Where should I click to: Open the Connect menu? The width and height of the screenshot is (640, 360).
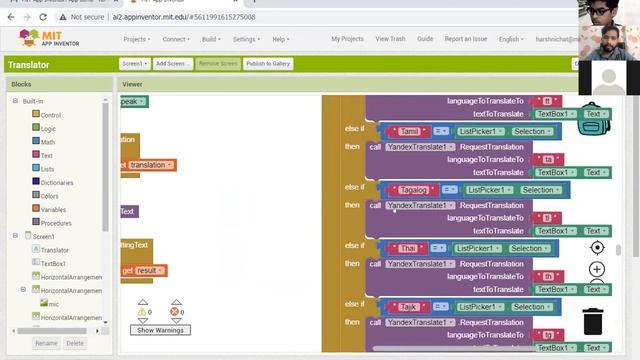[x=176, y=39]
